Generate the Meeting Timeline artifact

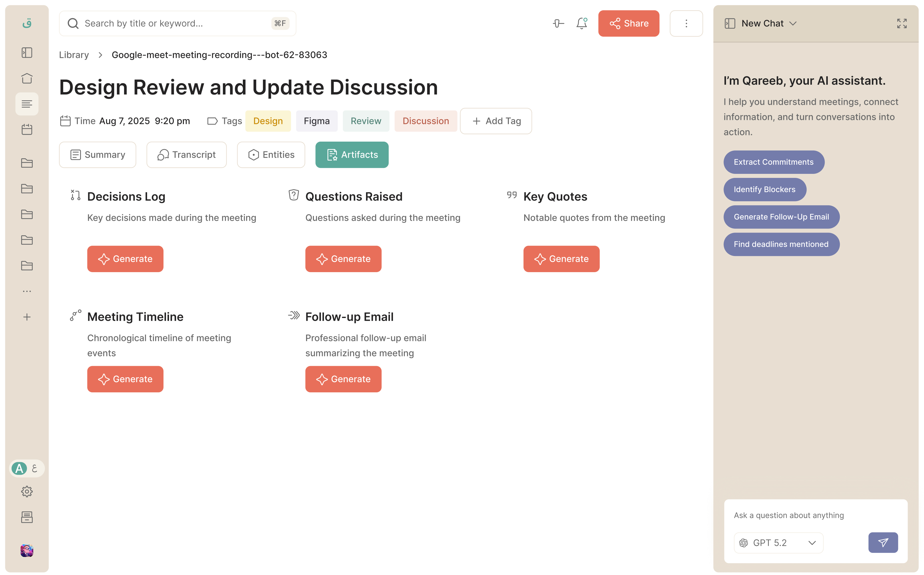pyautogui.click(x=125, y=379)
